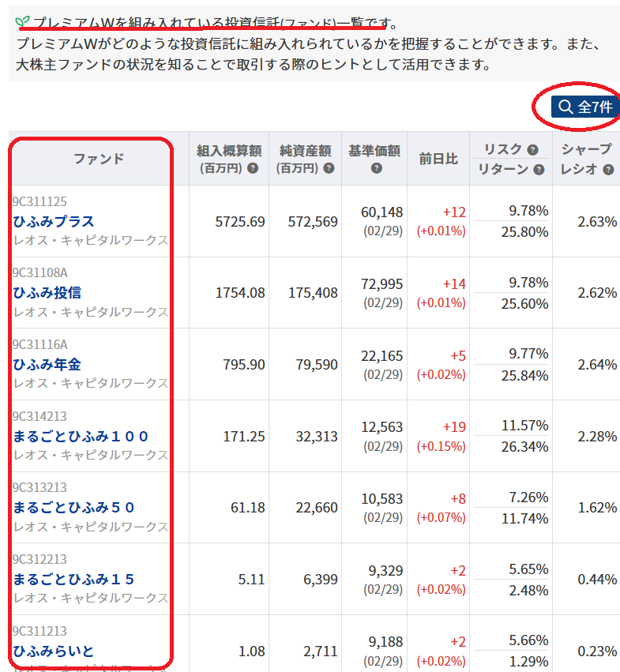The image size is (620, 672).
Task: Click the +19 daily change value
Action: pos(454,427)
